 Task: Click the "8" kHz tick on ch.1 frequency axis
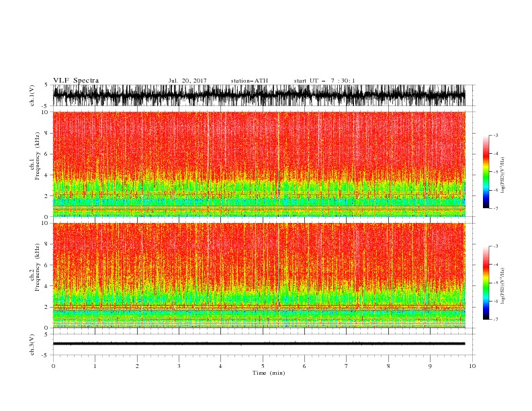click(x=46, y=133)
